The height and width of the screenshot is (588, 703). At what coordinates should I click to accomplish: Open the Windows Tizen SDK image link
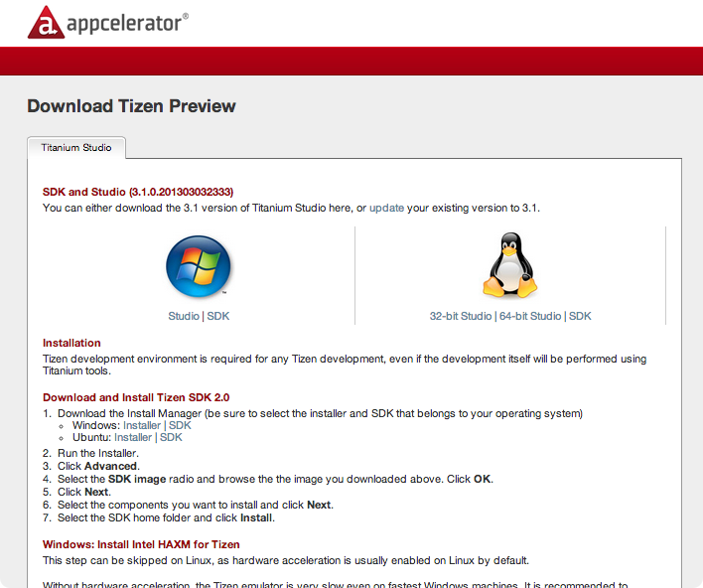(x=180, y=425)
